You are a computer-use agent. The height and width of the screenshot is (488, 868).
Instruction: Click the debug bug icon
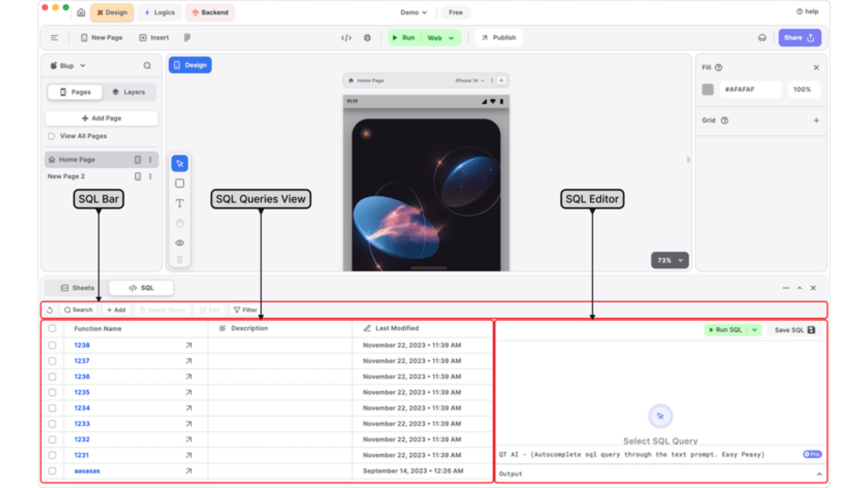368,38
